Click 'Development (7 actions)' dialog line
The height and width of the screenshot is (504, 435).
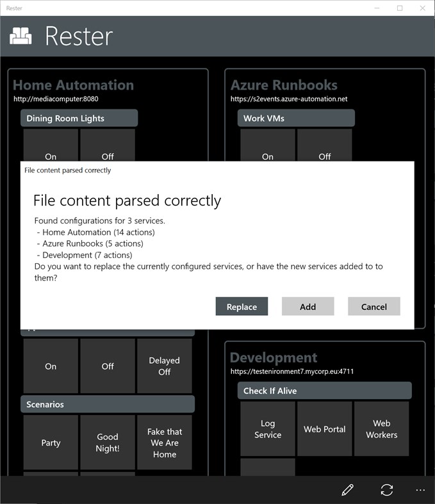click(x=87, y=255)
